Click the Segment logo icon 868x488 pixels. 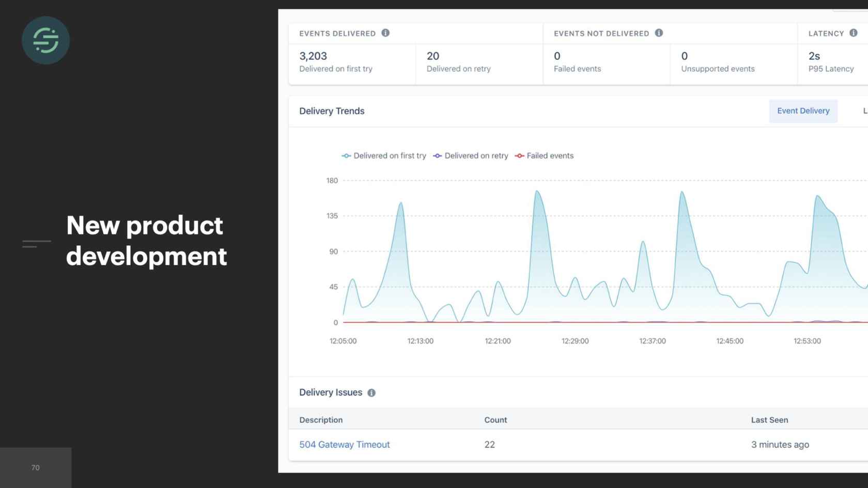pos(45,40)
